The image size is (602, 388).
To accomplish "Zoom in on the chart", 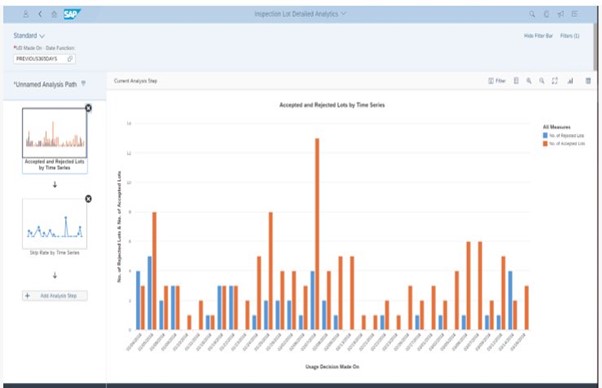I will (x=529, y=81).
